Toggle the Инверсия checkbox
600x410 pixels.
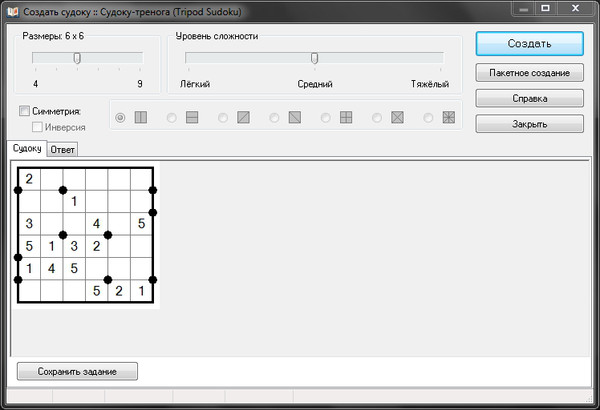click(x=38, y=127)
